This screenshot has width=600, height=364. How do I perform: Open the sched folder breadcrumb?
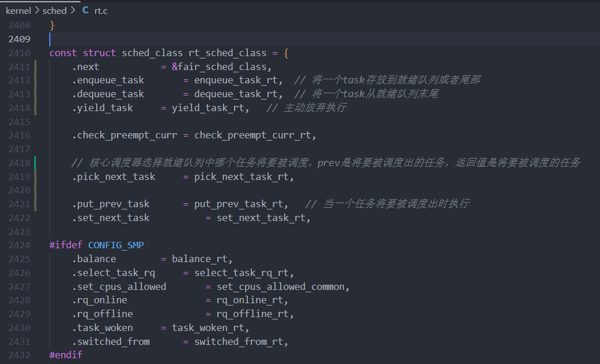[x=54, y=10]
